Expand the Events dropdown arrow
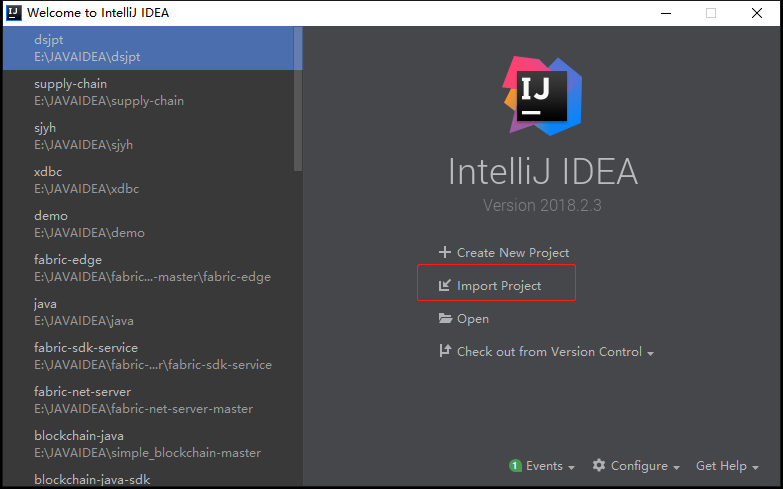The width and height of the screenshot is (783, 489). click(x=571, y=468)
